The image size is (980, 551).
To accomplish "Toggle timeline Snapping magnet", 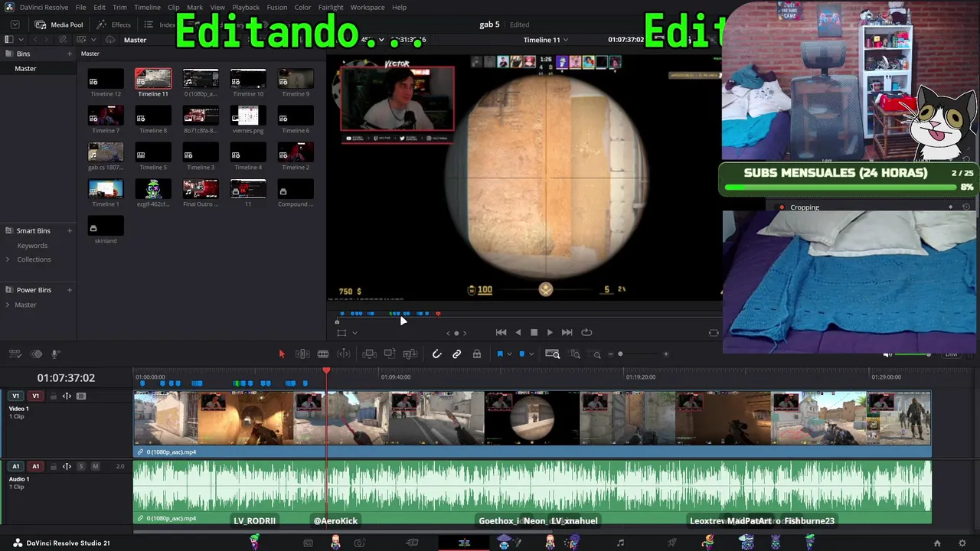I will [x=436, y=354].
